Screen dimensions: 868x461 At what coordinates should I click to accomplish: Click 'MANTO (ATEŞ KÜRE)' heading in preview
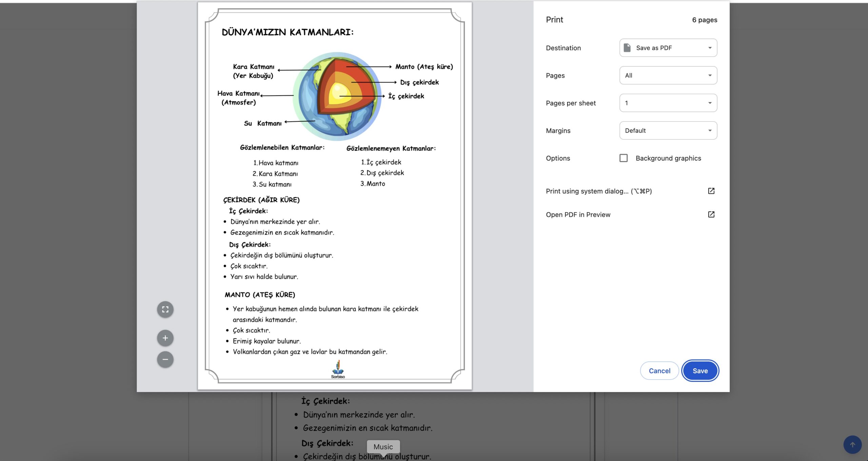260,295
